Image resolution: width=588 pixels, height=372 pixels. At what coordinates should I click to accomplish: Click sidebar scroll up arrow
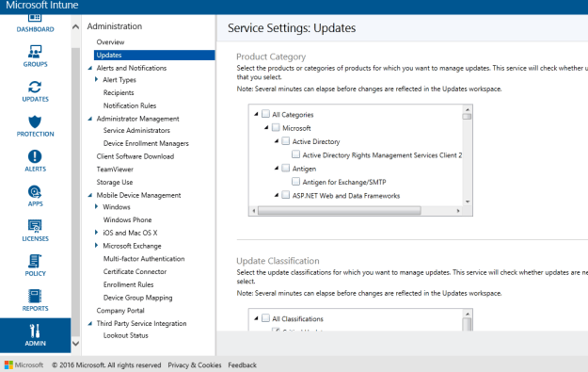[x=75, y=27]
